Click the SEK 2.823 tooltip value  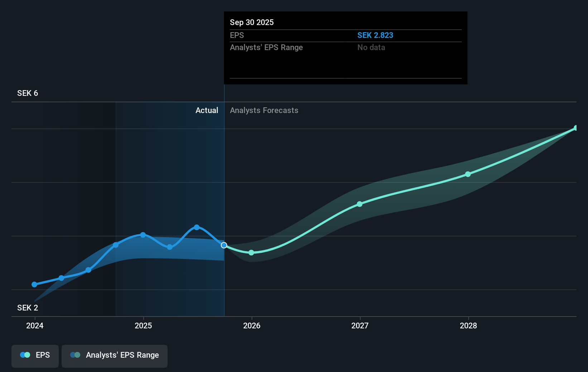(375, 35)
